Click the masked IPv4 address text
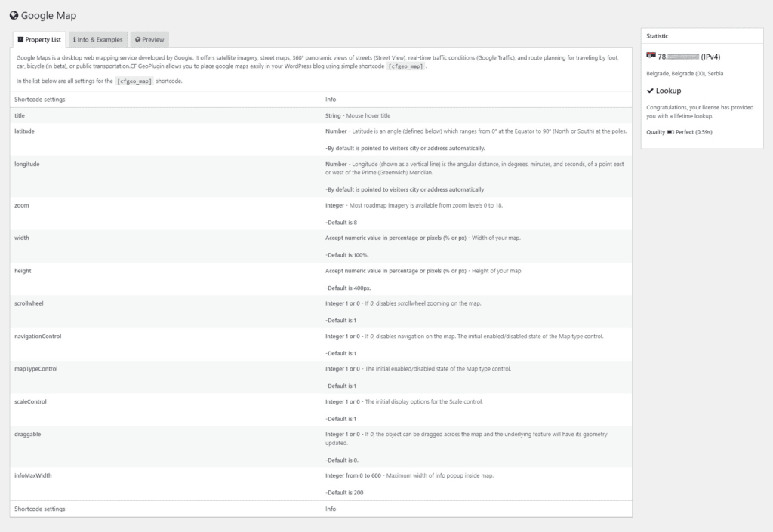This screenshot has height=532, width=773. [x=688, y=57]
